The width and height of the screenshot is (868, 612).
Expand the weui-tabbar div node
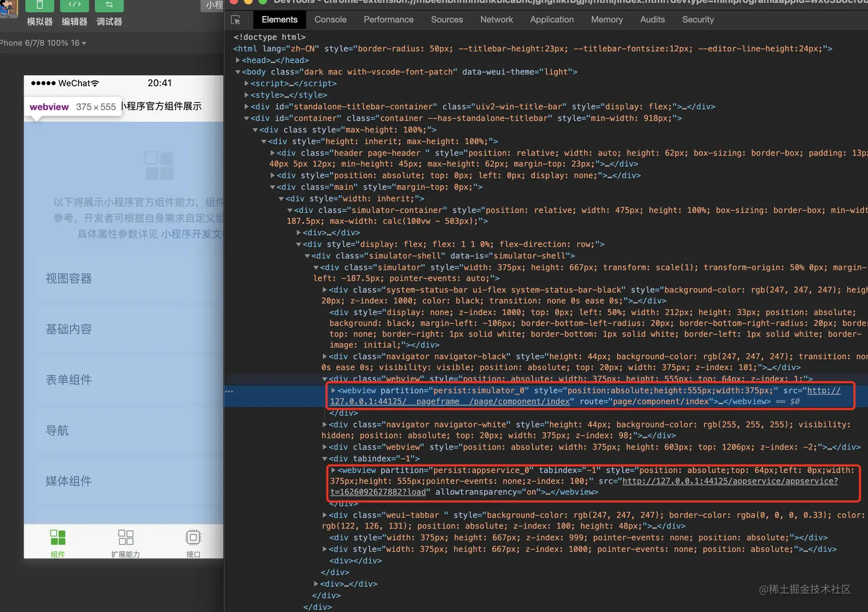pyautogui.click(x=324, y=516)
